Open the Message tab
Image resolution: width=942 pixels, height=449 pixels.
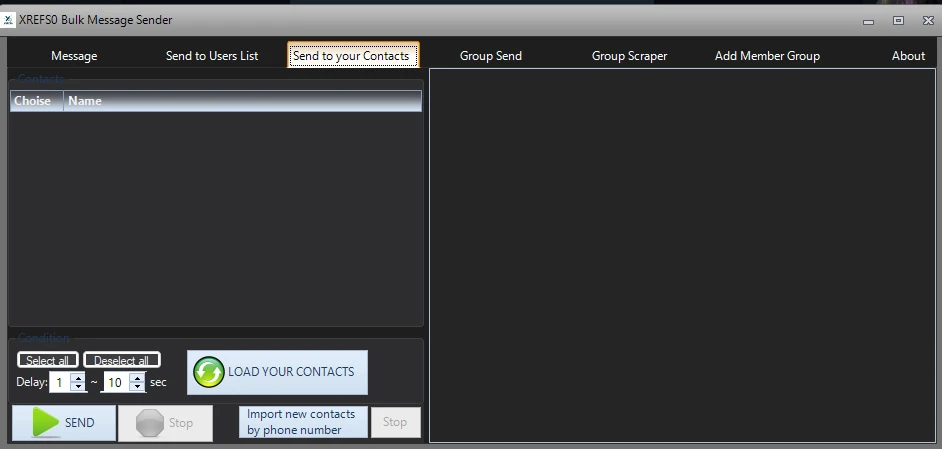coord(74,56)
